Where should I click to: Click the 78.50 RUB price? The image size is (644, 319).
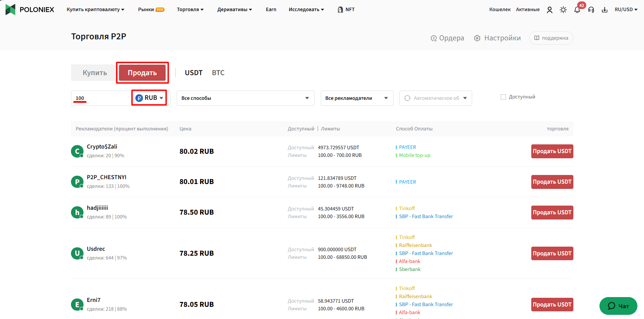tap(197, 212)
